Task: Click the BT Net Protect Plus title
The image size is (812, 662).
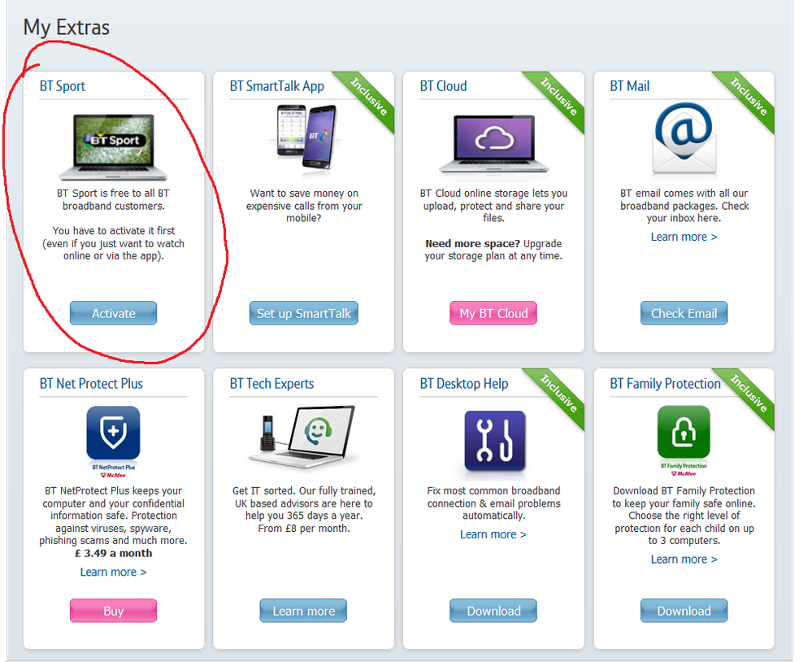Action: pos(91,383)
